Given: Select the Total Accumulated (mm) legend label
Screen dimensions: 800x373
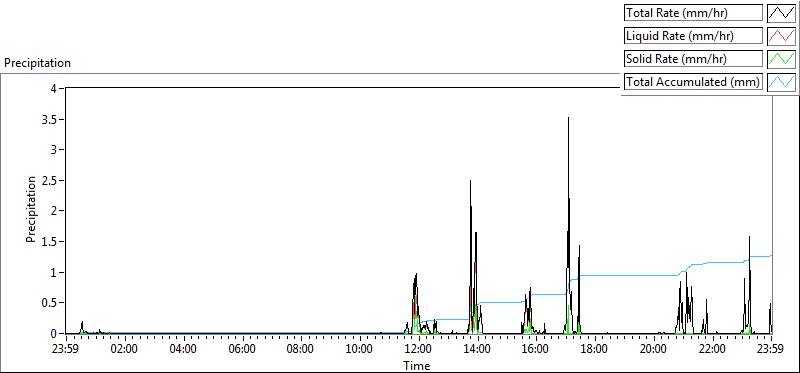Looking at the screenshot, I should click(693, 81).
